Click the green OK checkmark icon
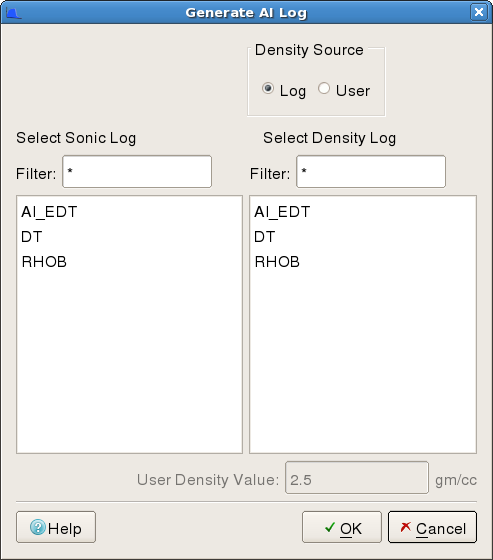 pos(330,527)
